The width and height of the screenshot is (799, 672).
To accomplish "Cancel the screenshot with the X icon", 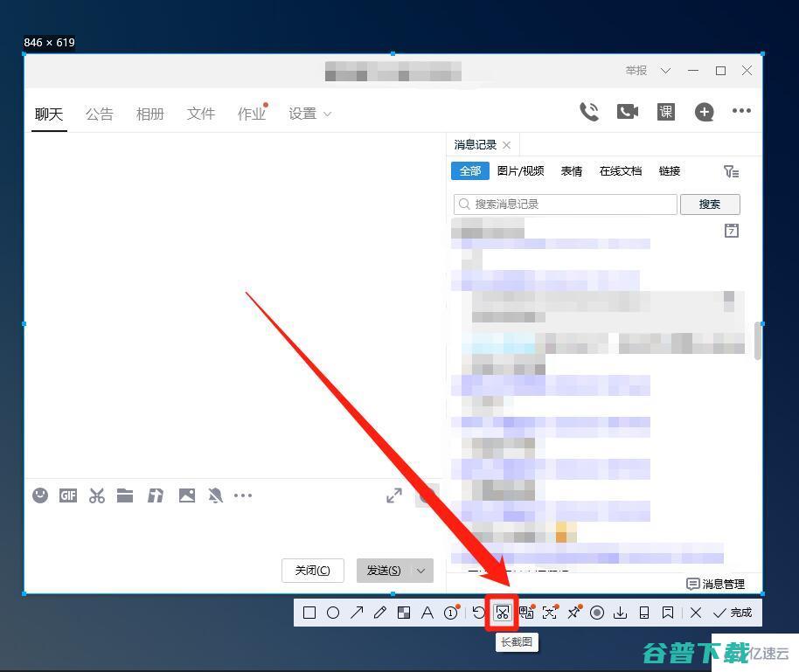I will pyautogui.click(x=696, y=613).
